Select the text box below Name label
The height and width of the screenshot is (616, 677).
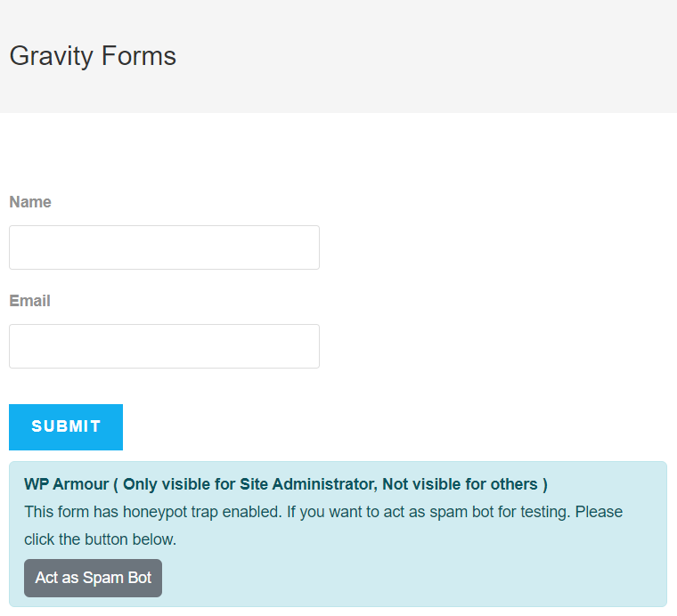click(164, 247)
